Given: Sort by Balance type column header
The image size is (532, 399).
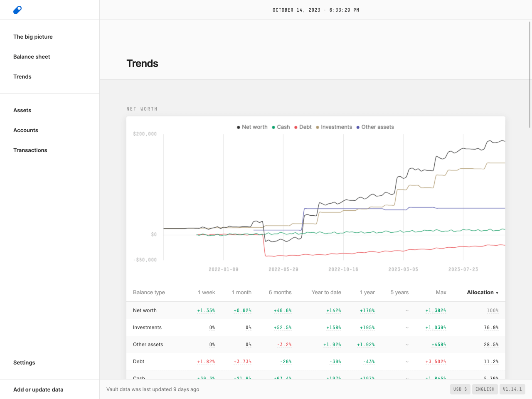Looking at the screenshot, I should (149, 293).
